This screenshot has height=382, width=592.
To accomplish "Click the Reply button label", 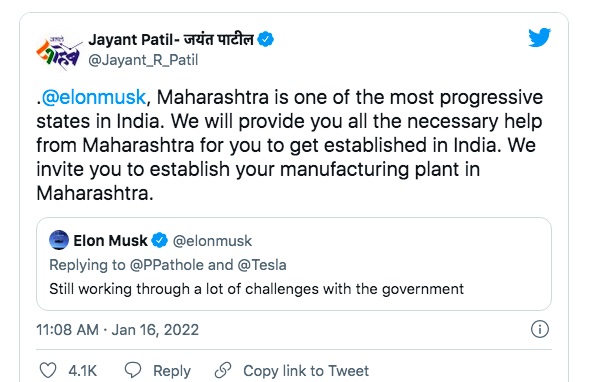I will point(172,371).
